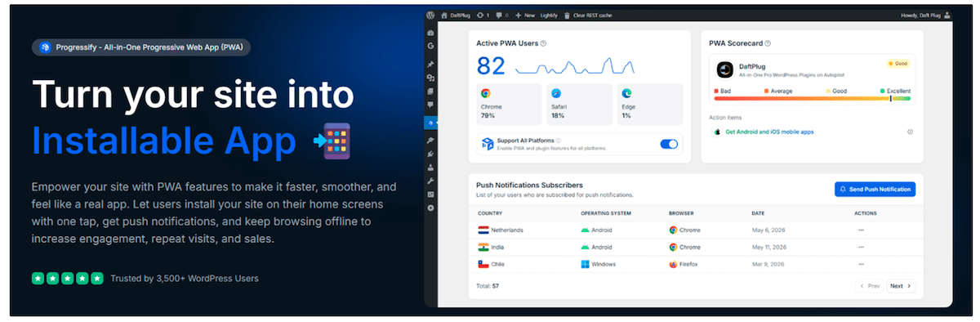
Task: Click the Progressify PWA badge pill
Action: [x=141, y=47]
